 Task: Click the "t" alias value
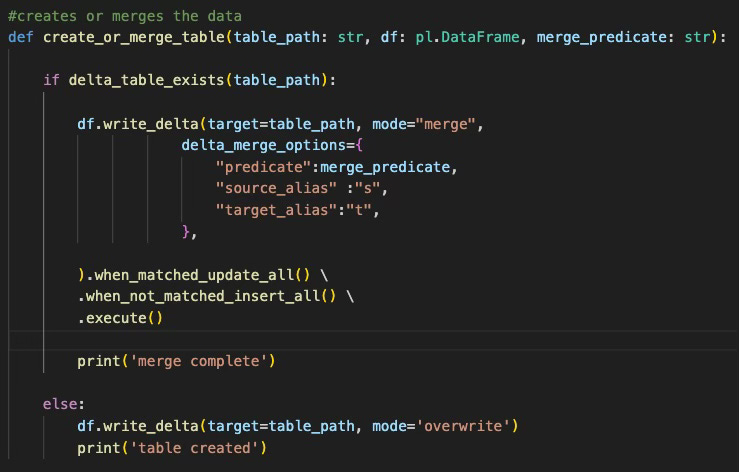359,210
